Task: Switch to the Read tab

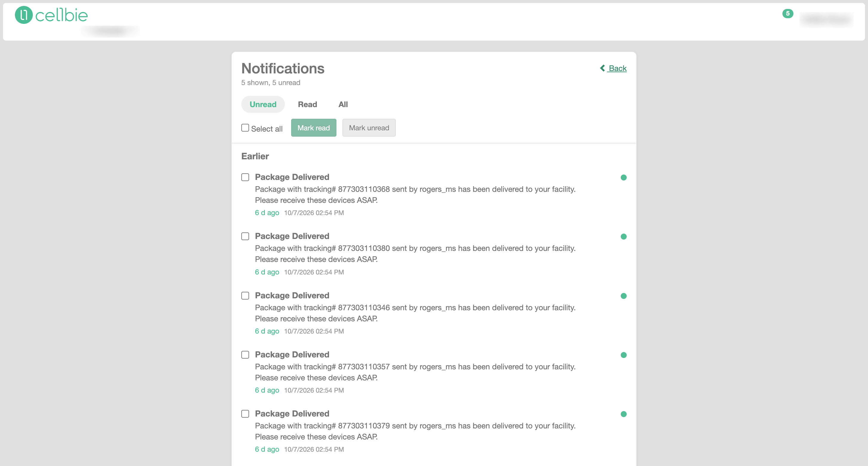Action: 307,104
